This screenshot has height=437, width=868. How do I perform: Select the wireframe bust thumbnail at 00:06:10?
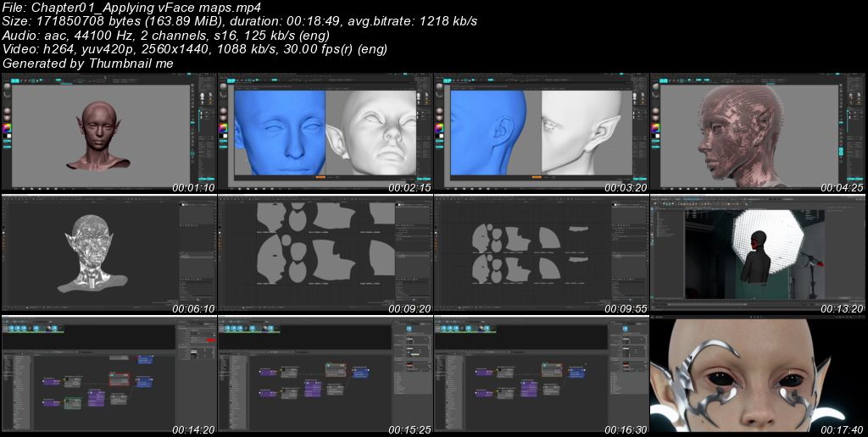pos(108,254)
